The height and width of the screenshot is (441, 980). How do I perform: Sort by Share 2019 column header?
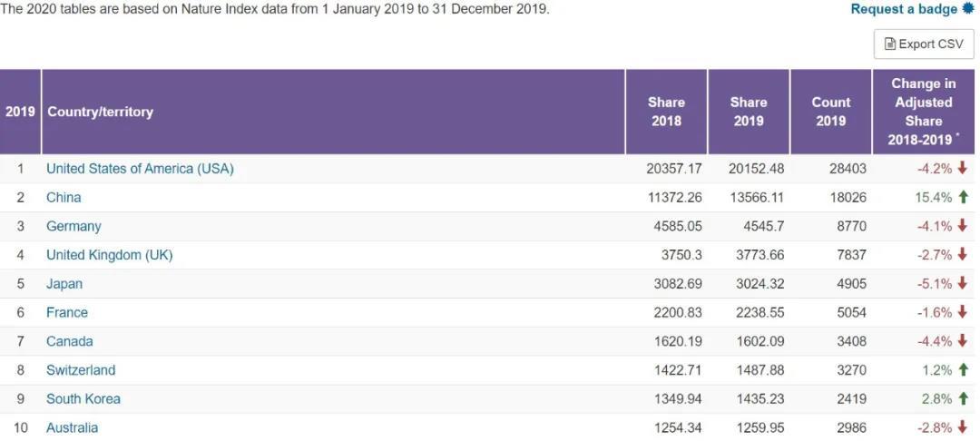(748, 112)
